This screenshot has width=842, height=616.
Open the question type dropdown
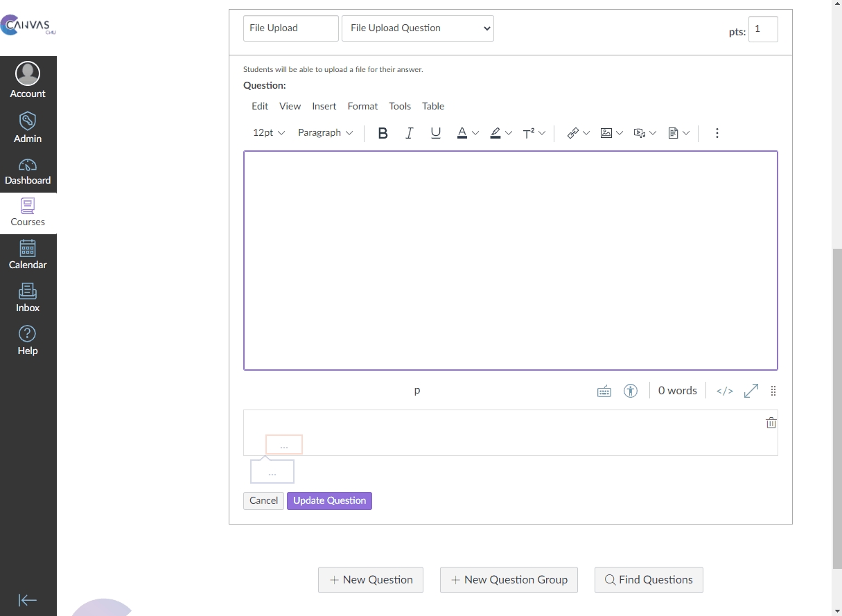pos(417,28)
